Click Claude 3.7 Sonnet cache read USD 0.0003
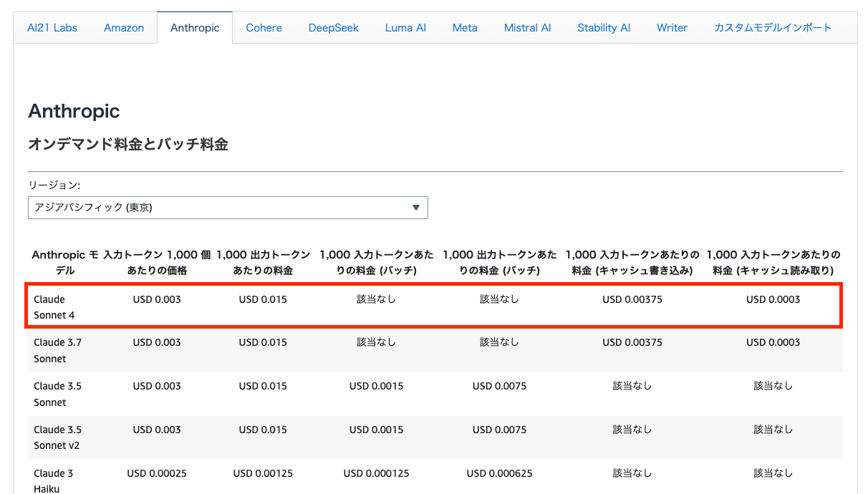This screenshot has height=494, width=868. tap(773, 342)
